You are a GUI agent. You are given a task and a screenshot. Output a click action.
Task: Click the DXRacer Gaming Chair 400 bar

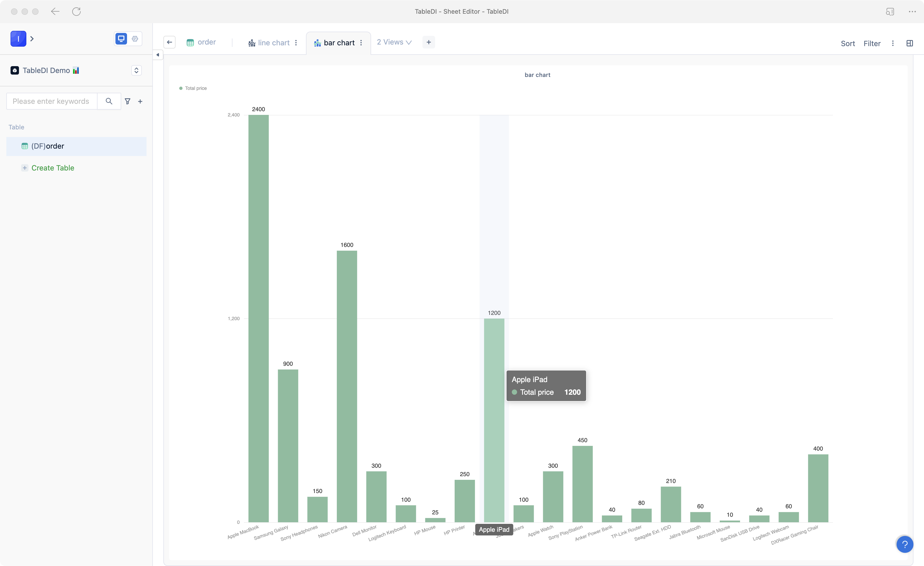(818, 488)
